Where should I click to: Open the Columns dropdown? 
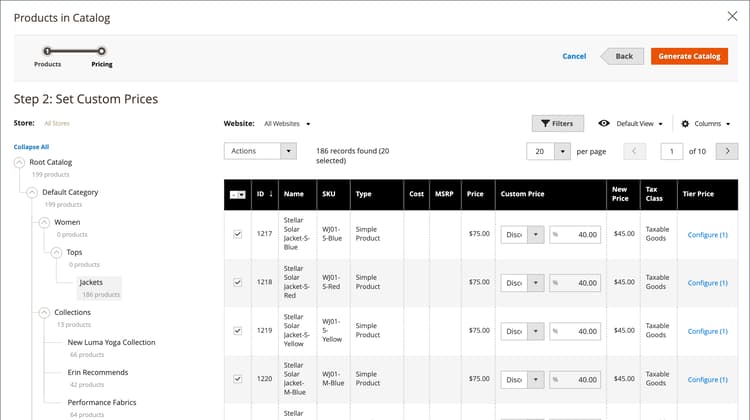tap(712, 123)
